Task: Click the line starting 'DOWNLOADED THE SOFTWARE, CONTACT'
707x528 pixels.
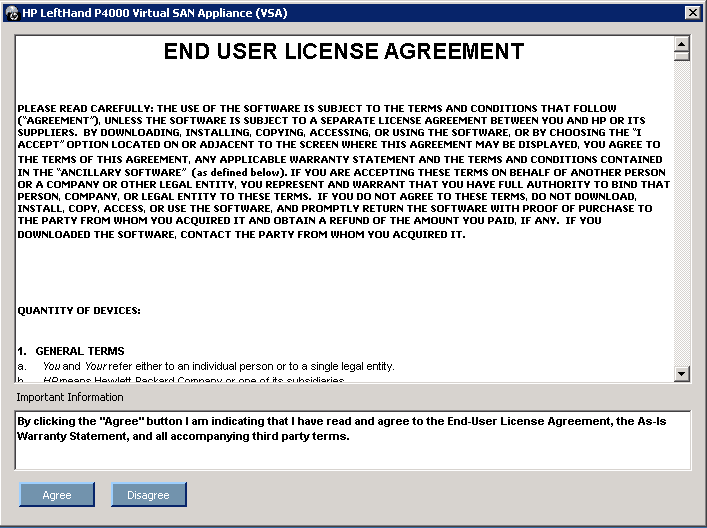Action: pos(241,234)
